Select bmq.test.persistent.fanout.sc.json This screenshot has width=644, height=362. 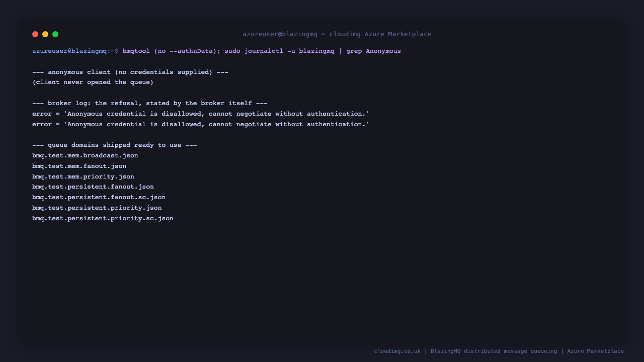(x=99, y=198)
